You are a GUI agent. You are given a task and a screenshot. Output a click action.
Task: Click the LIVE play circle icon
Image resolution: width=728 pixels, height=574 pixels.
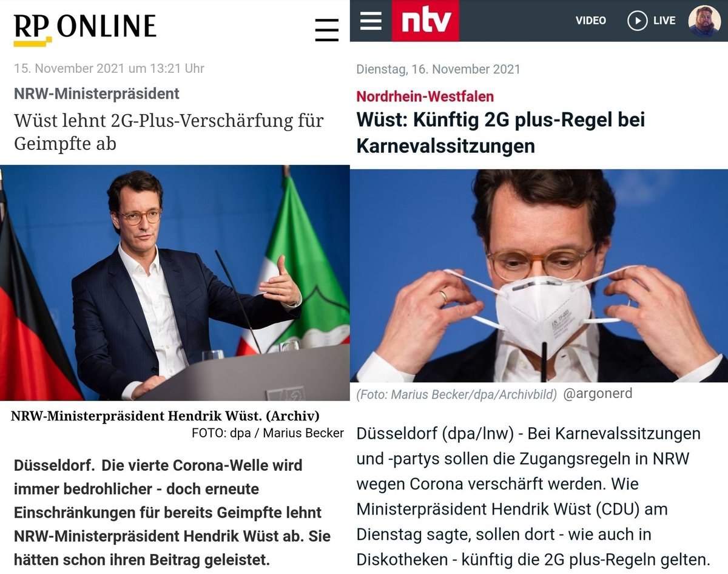coord(637,21)
